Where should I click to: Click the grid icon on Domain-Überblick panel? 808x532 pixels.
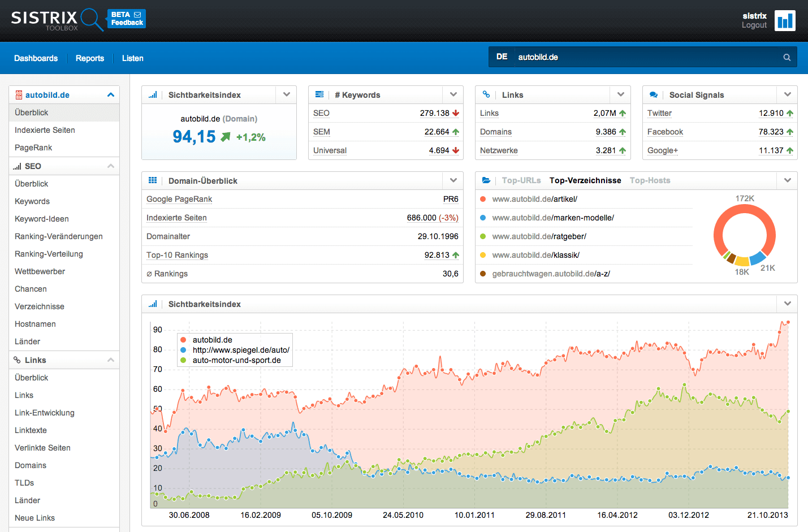pos(153,180)
